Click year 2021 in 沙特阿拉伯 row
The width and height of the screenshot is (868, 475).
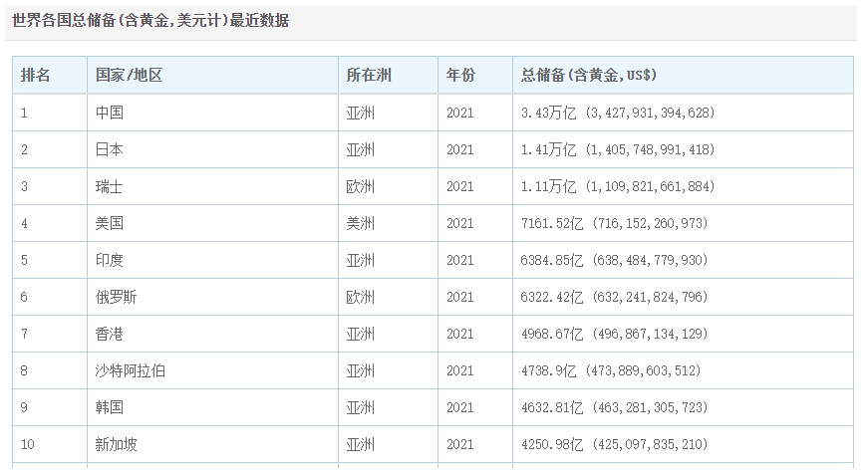pos(460,370)
